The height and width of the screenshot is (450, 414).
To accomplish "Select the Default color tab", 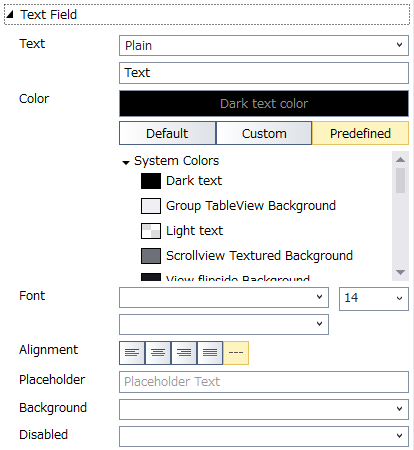I will [x=167, y=133].
